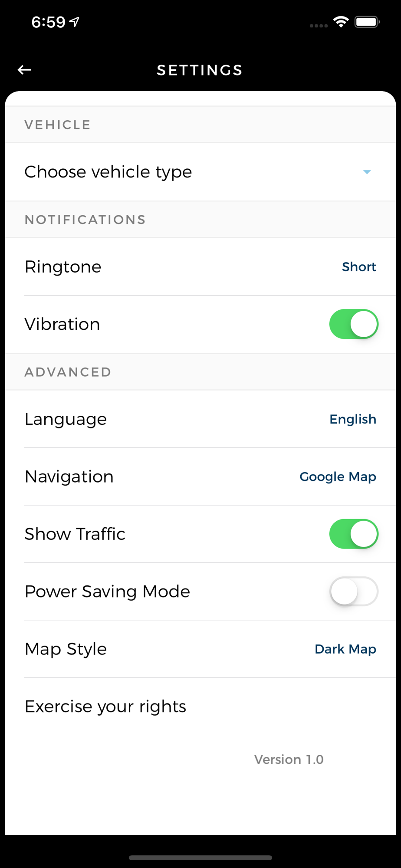The height and width of the screenshot is (868, 401).
Task: Tap the cellular signal dots icon
Action: click(x=319, y=26)
